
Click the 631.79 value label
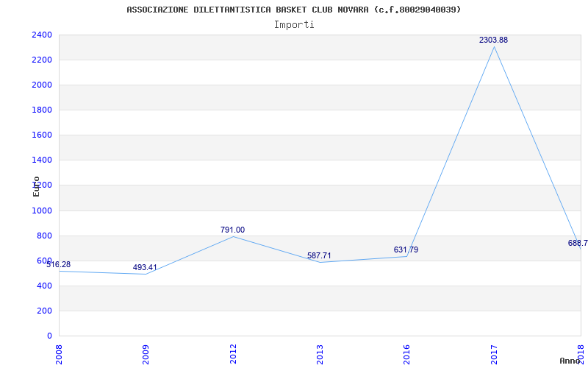406,250
